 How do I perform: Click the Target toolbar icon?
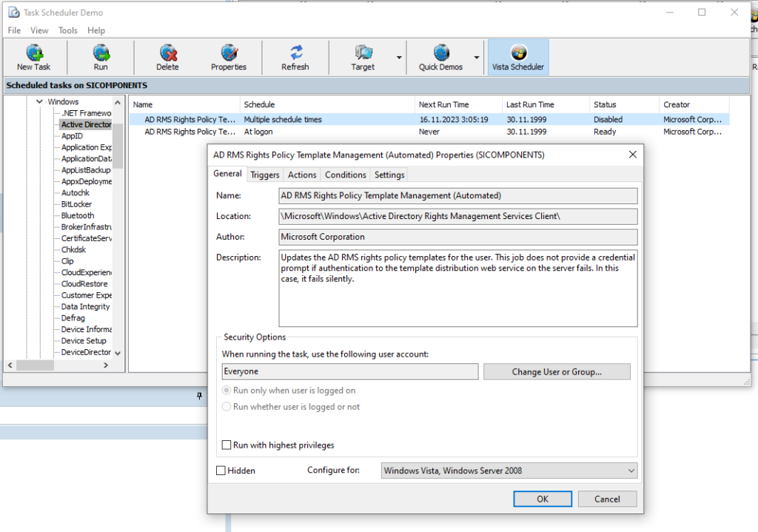363,57
